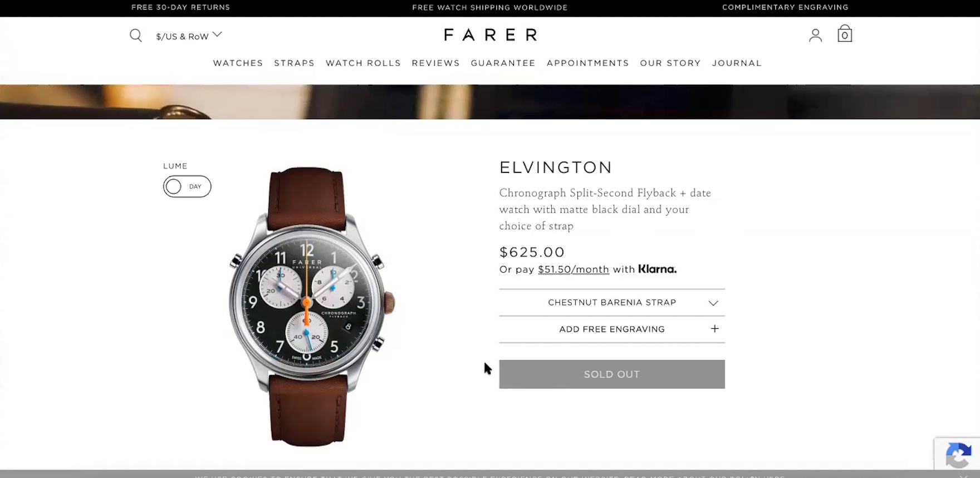Image resolution: width=980 pixels, height=478 pixels.
Task: Open the account profile icon
Action: point(815,36)
